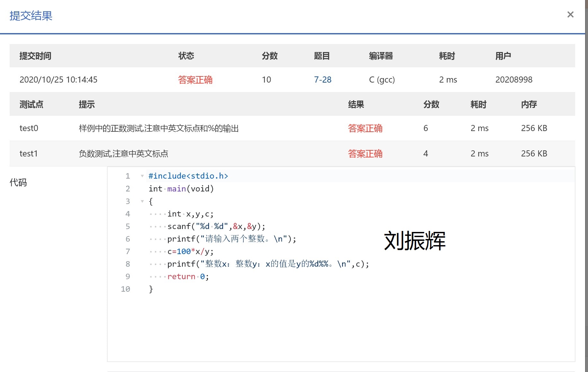Click the 提交结果 dialog title
The height and width of the screenshot is (372, 588).
pyautogui.click(x=31, y=16)
